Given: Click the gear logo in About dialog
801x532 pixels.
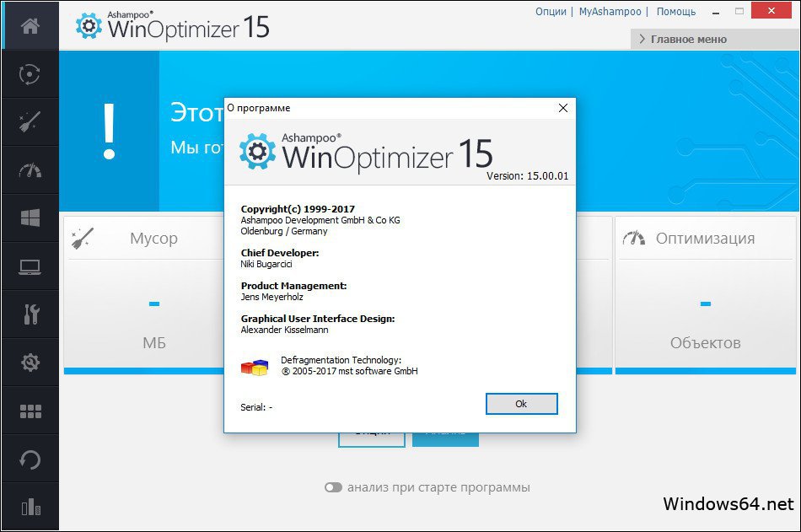Looking at the screenshot, I should [x=257, y=151].
